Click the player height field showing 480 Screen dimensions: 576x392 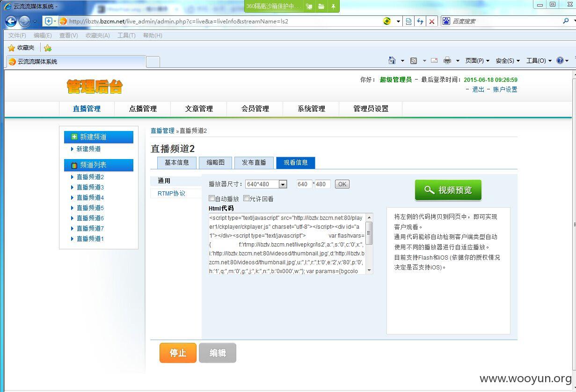pos(322,184)
